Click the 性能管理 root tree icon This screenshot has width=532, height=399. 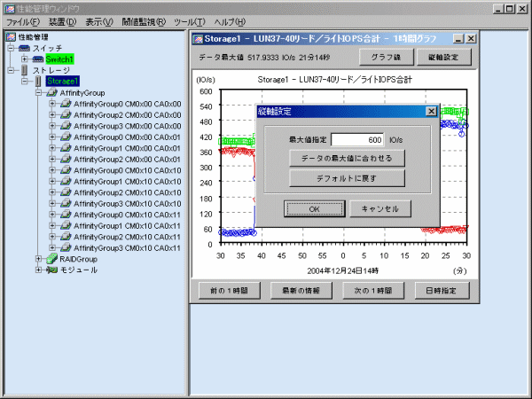11,36
